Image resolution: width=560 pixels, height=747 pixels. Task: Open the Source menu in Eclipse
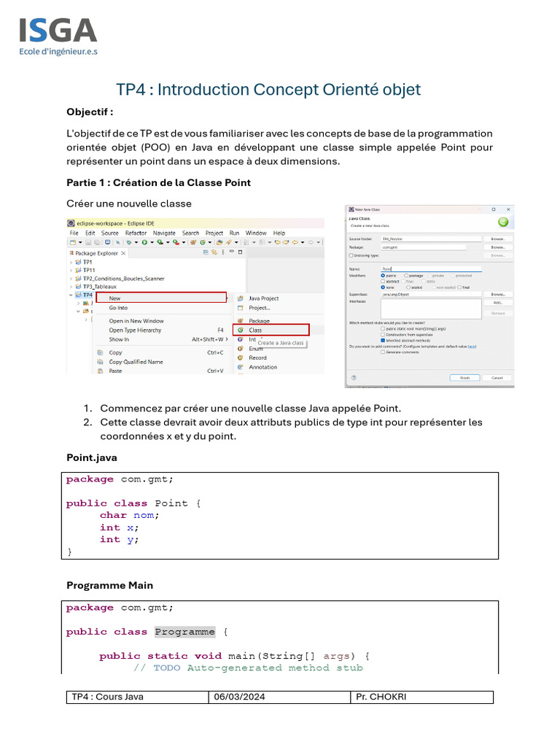110,233
